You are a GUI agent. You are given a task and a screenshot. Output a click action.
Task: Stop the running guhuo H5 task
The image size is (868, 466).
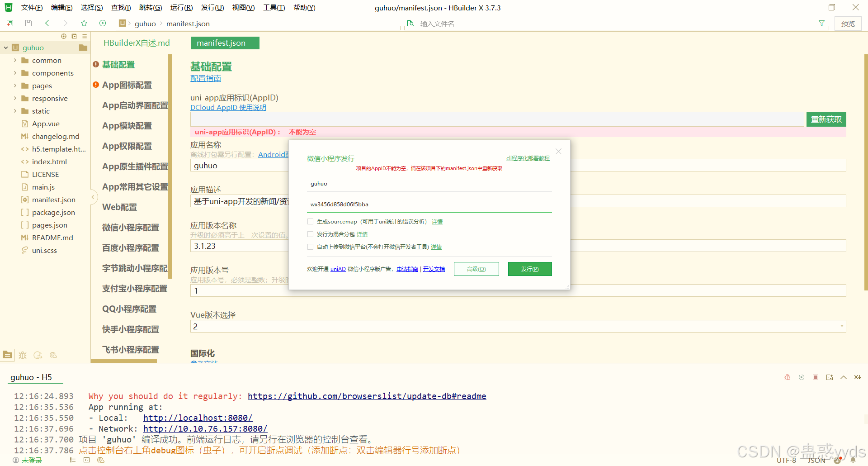pyautogui.click(x=816, y=377)
